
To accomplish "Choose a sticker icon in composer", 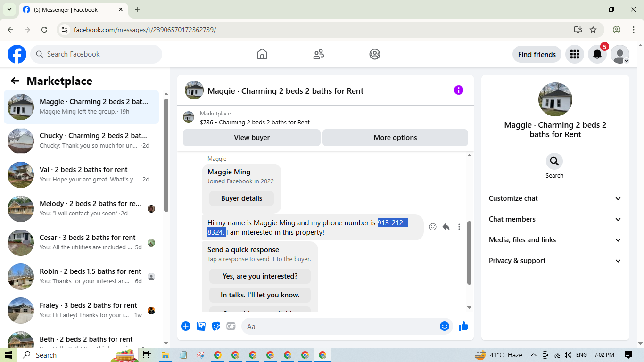I will [x=216, y=326].
